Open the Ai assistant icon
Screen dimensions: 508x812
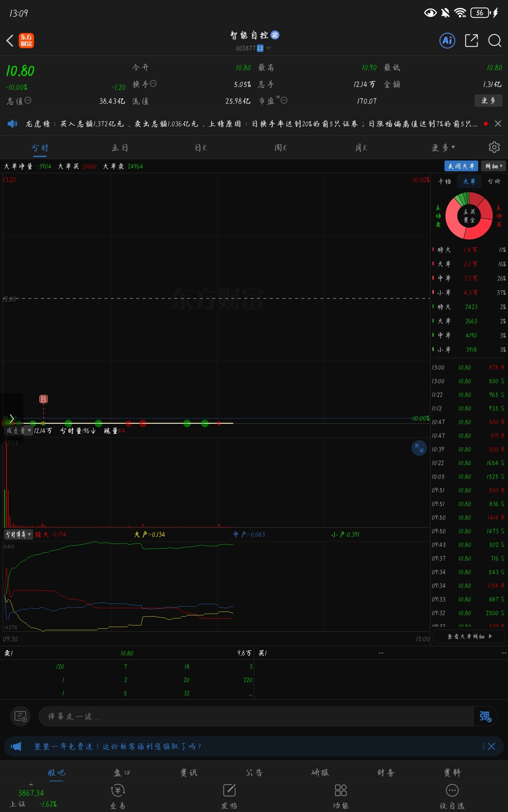(447, 41)
